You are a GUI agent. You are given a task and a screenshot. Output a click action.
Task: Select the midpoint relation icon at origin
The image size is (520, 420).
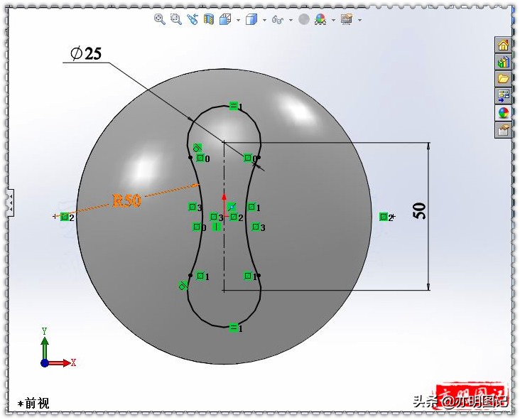coord(232,207)
